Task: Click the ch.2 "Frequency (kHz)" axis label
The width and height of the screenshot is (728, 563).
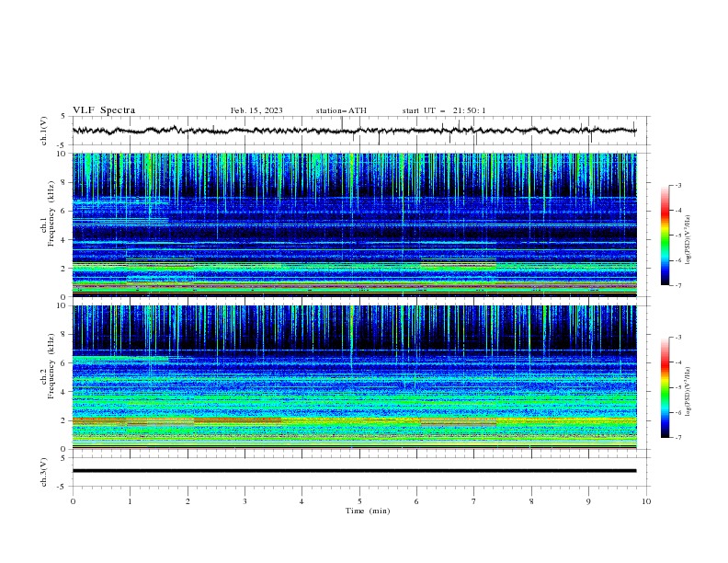Action: click(51, 365)
